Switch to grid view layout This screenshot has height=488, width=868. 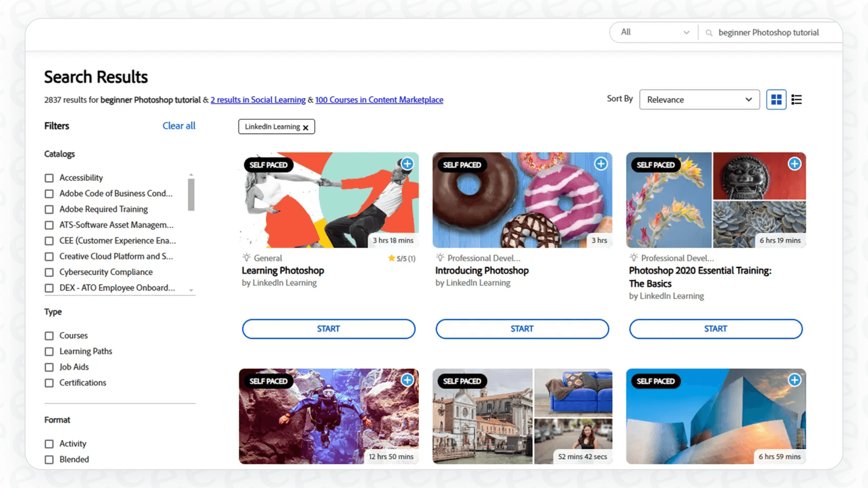[x=776, y=99]
